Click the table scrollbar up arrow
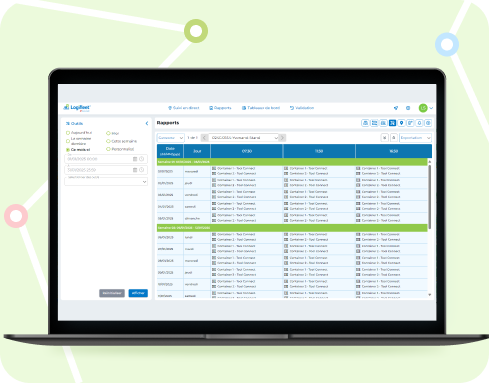 click(x=430, y=162)
